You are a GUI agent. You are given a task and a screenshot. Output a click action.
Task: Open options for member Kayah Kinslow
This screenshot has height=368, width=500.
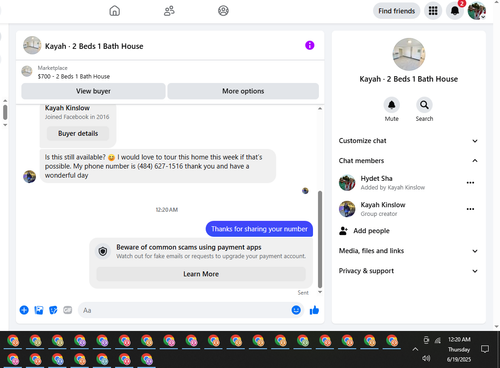470,209
